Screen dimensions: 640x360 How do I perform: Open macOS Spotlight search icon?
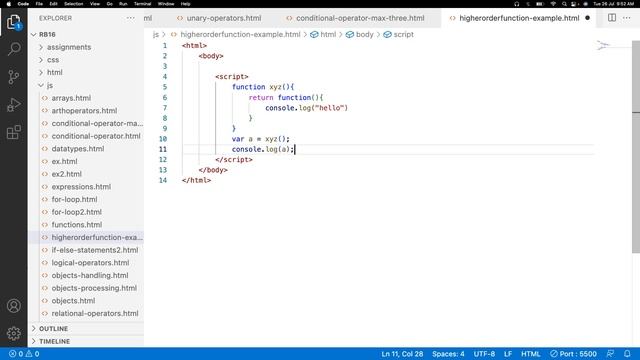coord(564,4)
